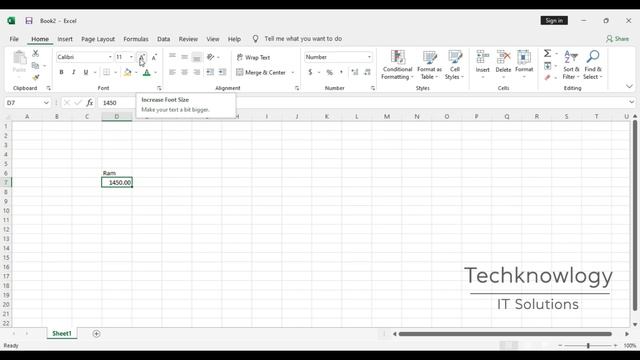Apply Comma Style format
Screen dimensions: 640x360
(x=341, y=72)
